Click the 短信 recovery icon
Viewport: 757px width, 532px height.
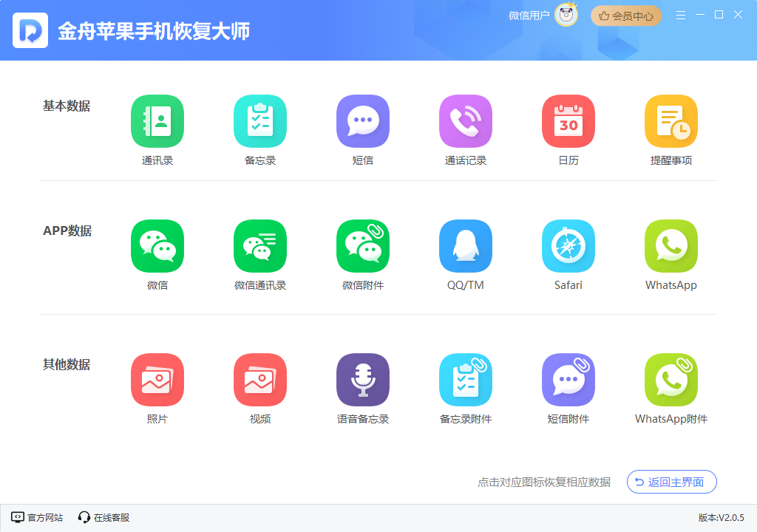coord(363,120)
